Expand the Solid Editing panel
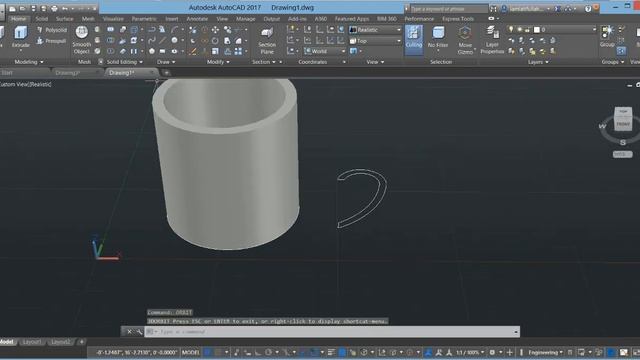The width and height of the screenshot is (640, 360). click(x=124, y=62)
